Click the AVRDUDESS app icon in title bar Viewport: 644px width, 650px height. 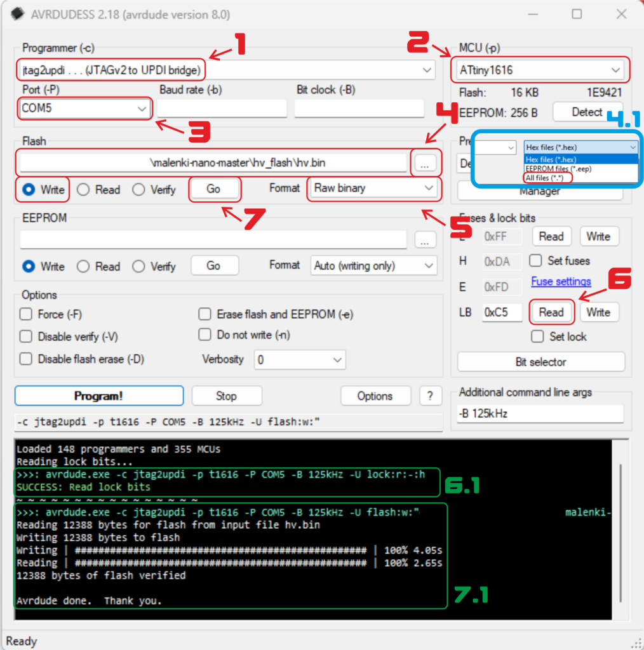18,14
